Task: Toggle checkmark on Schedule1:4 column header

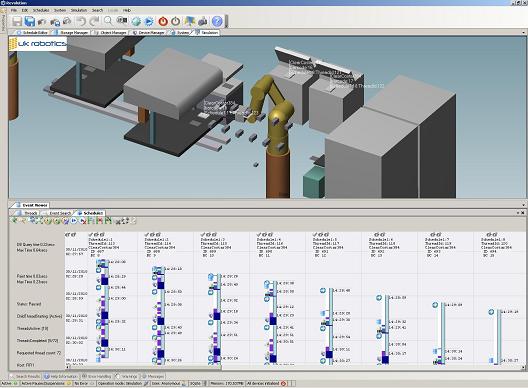Action: coord(259,234)
